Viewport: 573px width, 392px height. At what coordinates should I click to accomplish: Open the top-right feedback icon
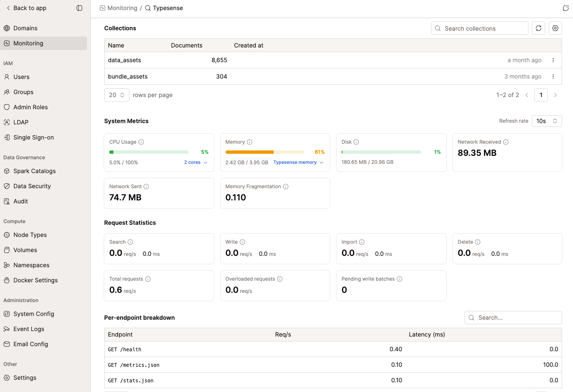click(566, 8)
